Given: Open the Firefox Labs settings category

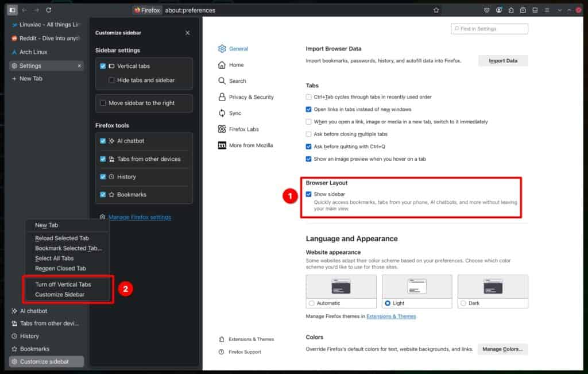Looking at the screenshot, I should (x=245, y=129).
